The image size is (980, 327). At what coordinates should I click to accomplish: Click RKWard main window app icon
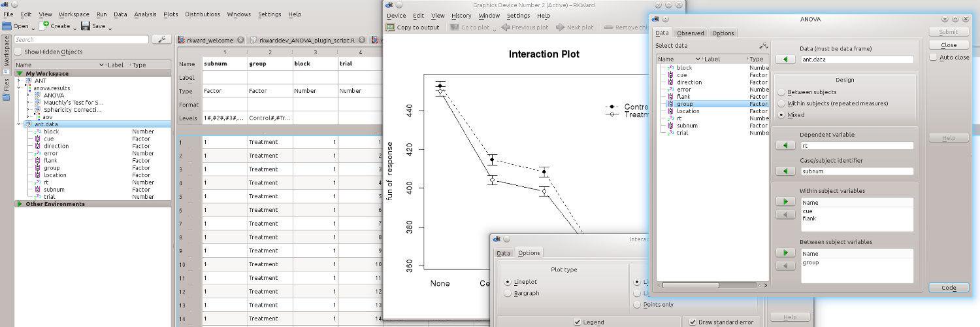point(5,5)
